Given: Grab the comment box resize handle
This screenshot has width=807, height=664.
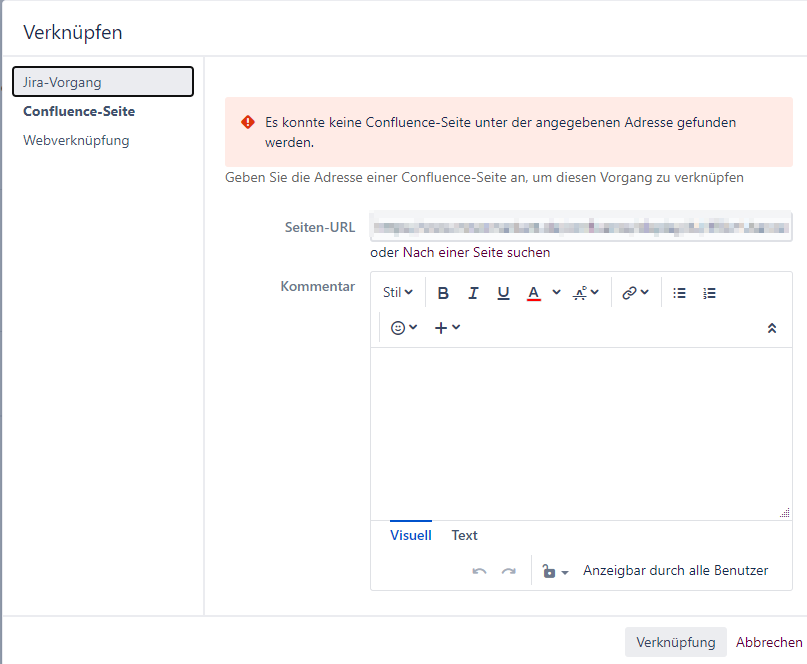Looking at the screenshot, I should pyautogui.click(x=785, y=513).
